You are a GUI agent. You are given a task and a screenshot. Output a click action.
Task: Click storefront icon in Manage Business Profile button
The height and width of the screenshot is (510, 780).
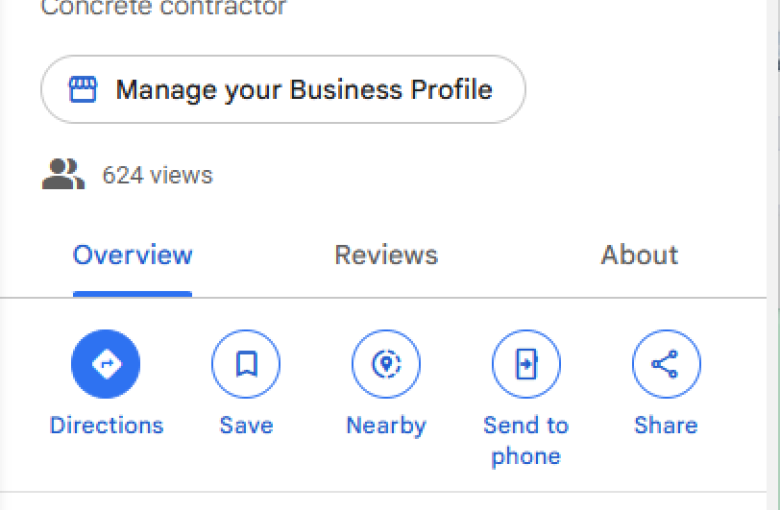83,90
